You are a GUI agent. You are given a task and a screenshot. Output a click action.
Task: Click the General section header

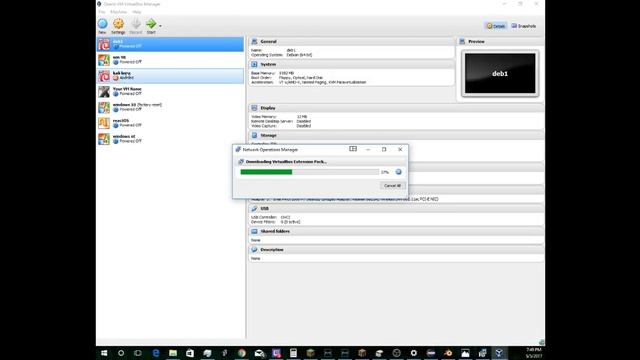[352, 42]
